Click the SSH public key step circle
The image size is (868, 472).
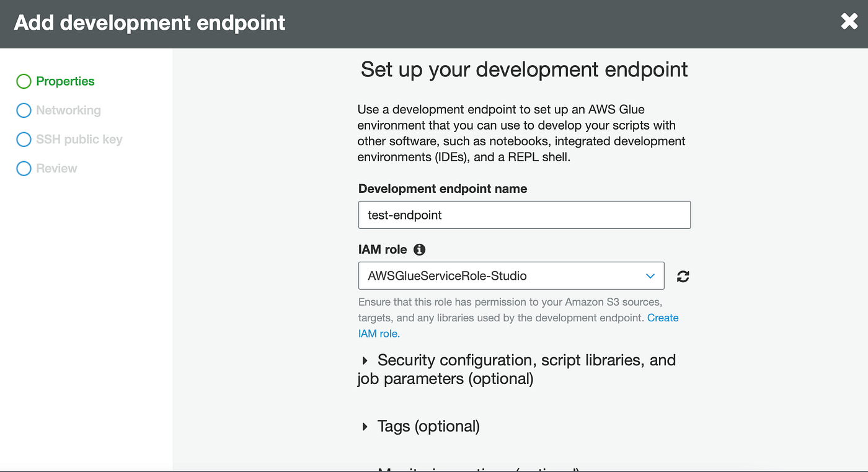[x=24, y=140]
